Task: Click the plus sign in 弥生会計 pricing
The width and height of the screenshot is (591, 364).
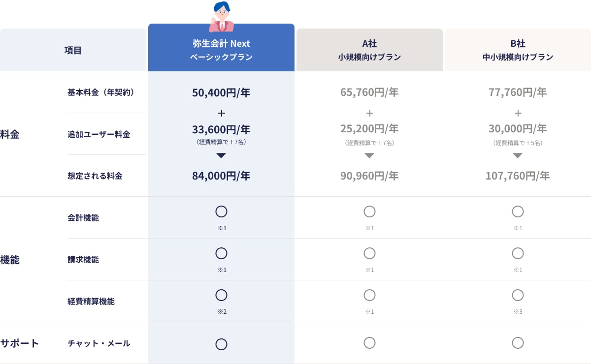Action: (221, 113)
